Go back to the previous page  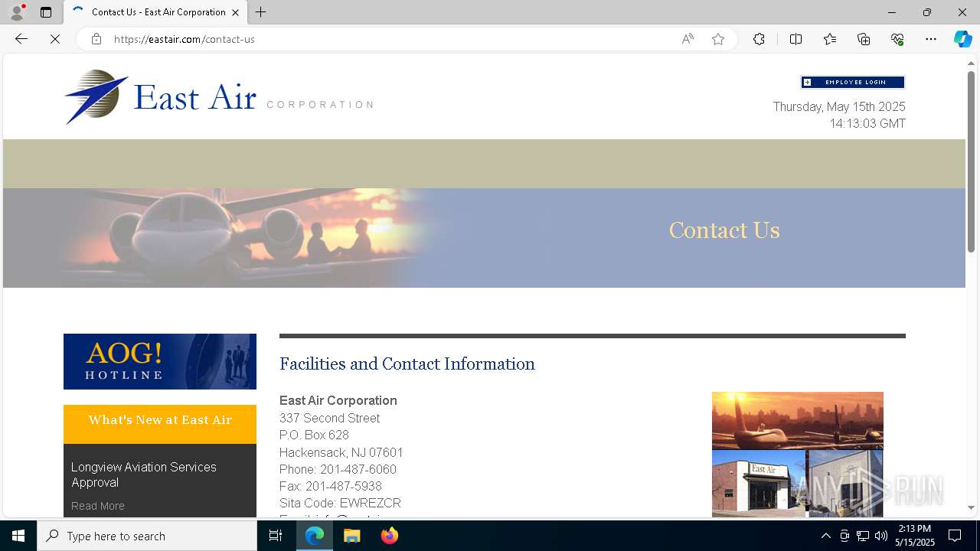[x=21, y=39]
